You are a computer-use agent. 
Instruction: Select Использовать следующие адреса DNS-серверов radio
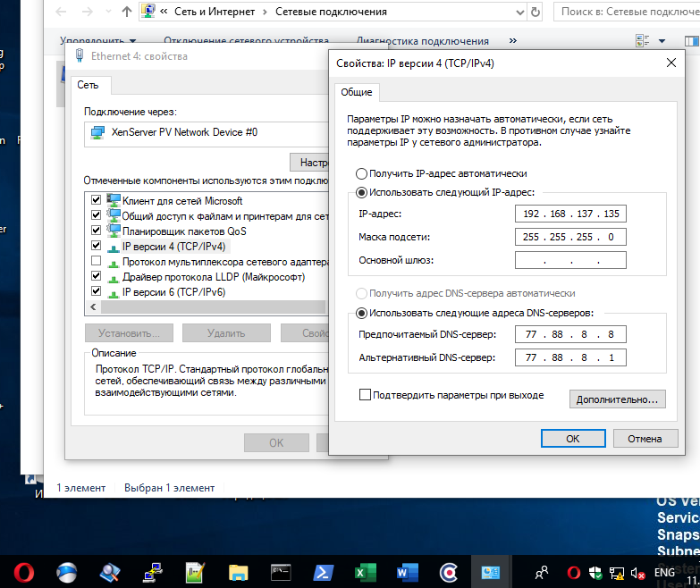point(361,313)
